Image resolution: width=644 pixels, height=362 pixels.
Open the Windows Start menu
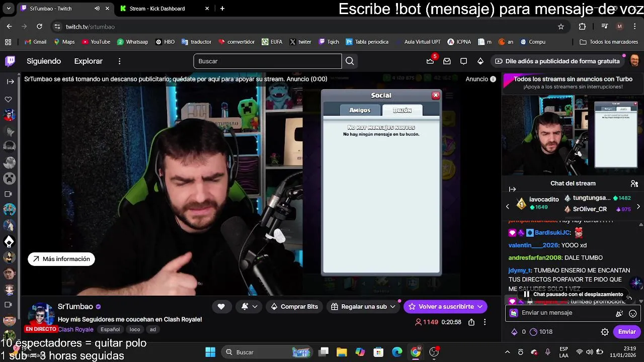(210, 352)
